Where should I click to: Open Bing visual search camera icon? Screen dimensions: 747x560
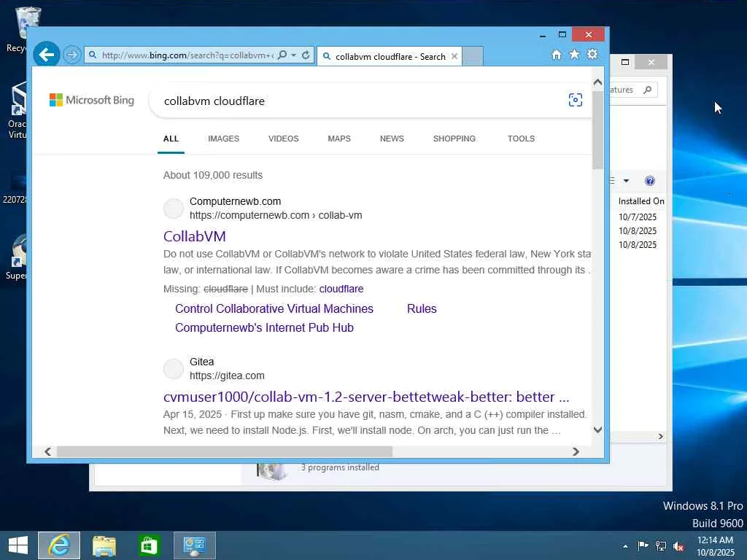tap(576, 100)
